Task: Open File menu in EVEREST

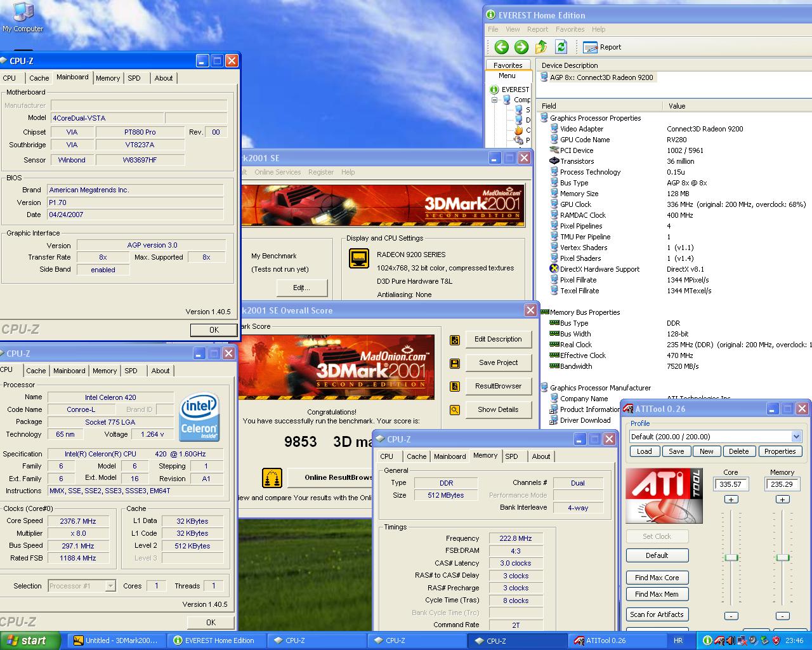Action: click(x=493, y=29)
